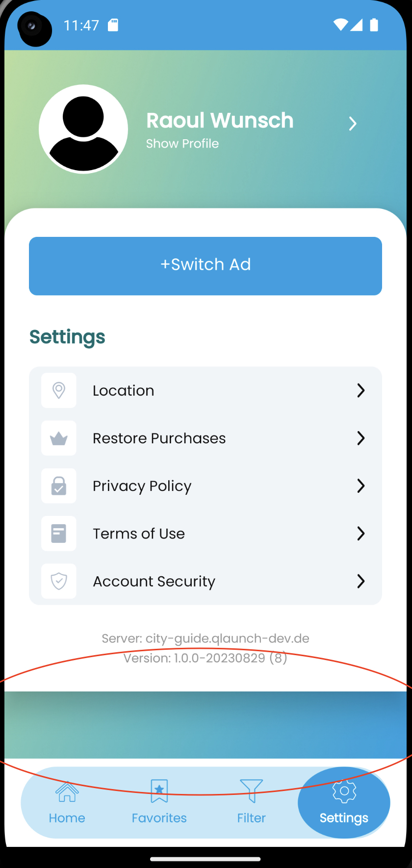
Task: Tap the battery icon in status bar
Action: click(374, 25)
